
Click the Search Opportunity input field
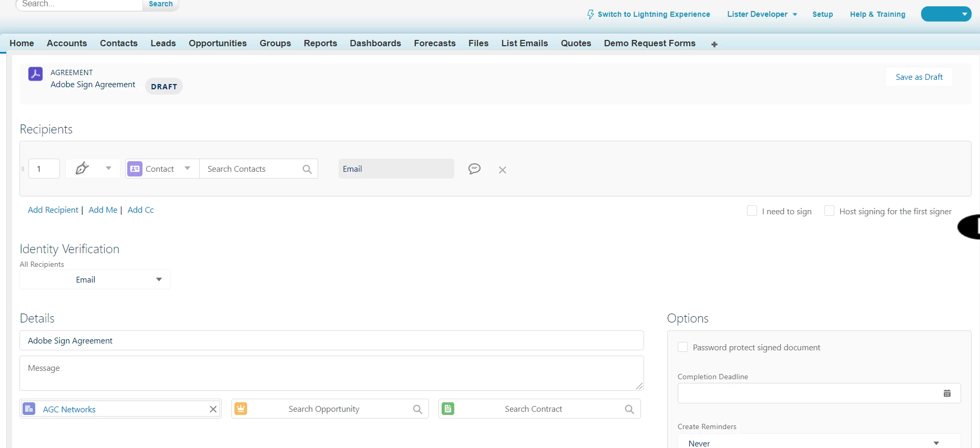pyautogui.click(x=330, y=409)
